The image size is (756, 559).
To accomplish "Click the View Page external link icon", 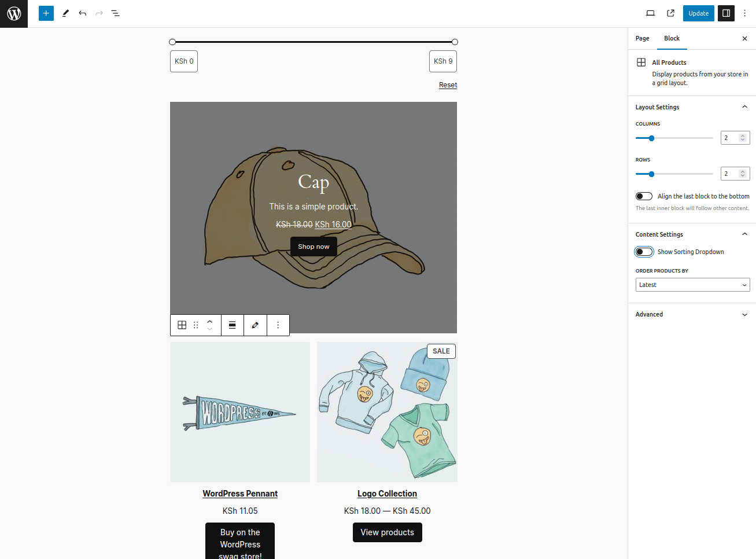I will coord(670,13).
